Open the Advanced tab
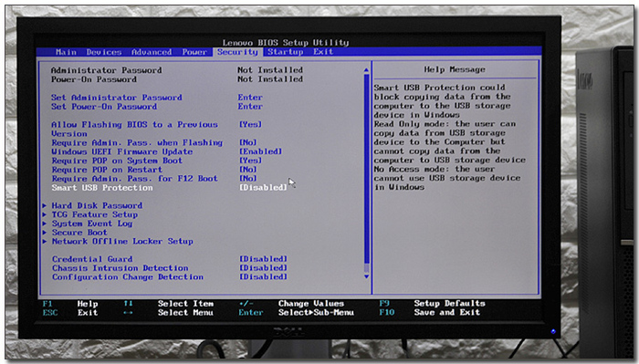The height and width of the screenshot is (364, 639). (x=152, y=52)
